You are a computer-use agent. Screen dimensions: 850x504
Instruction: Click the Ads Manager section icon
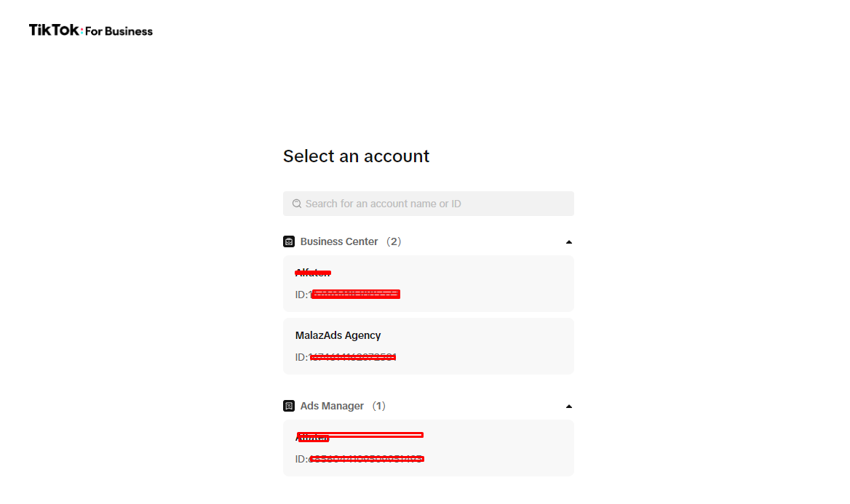(x=289, y=406)
